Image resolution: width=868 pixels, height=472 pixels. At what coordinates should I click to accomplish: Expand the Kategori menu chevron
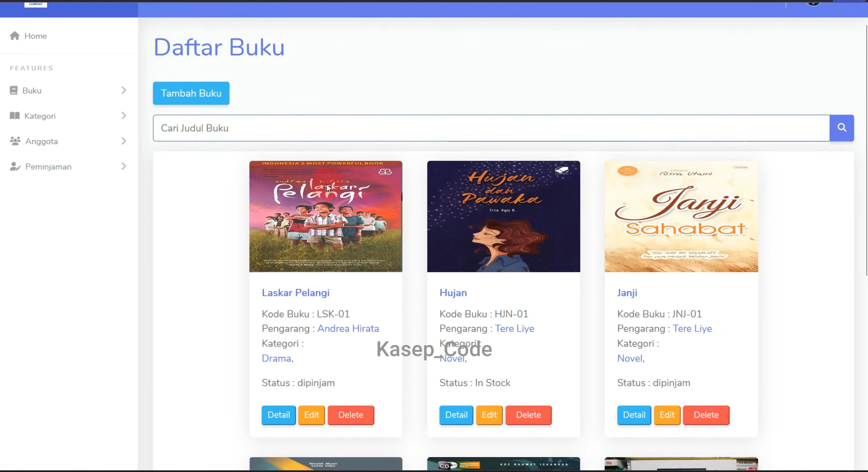124,116
